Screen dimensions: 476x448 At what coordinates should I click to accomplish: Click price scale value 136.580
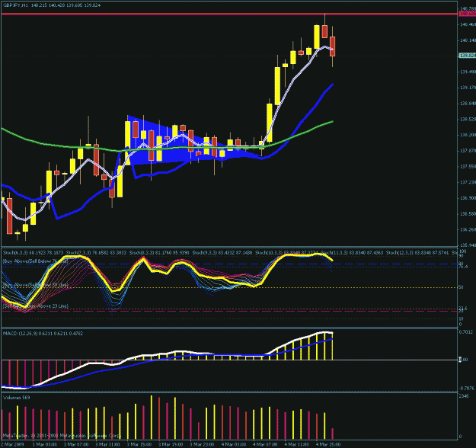[468, 214]
